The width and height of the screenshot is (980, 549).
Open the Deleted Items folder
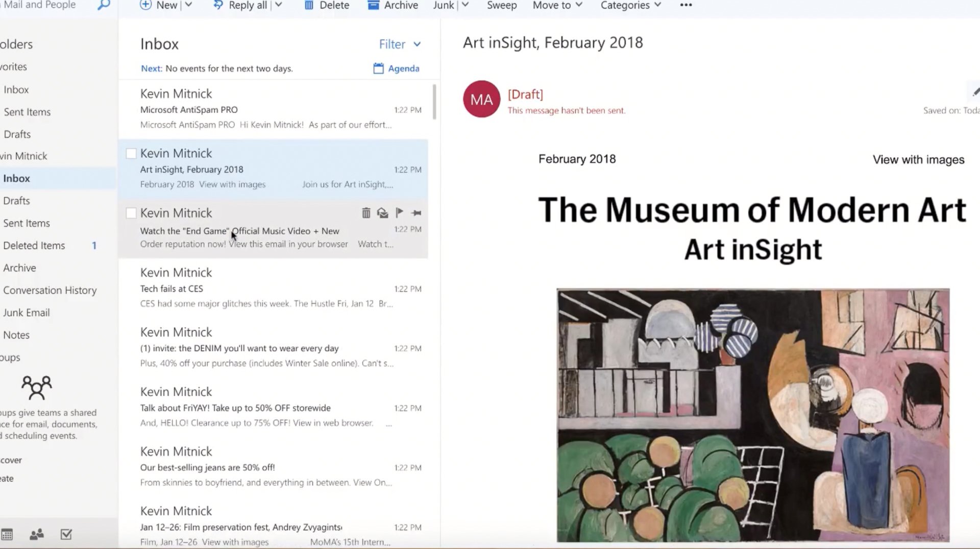pos(34,246)
